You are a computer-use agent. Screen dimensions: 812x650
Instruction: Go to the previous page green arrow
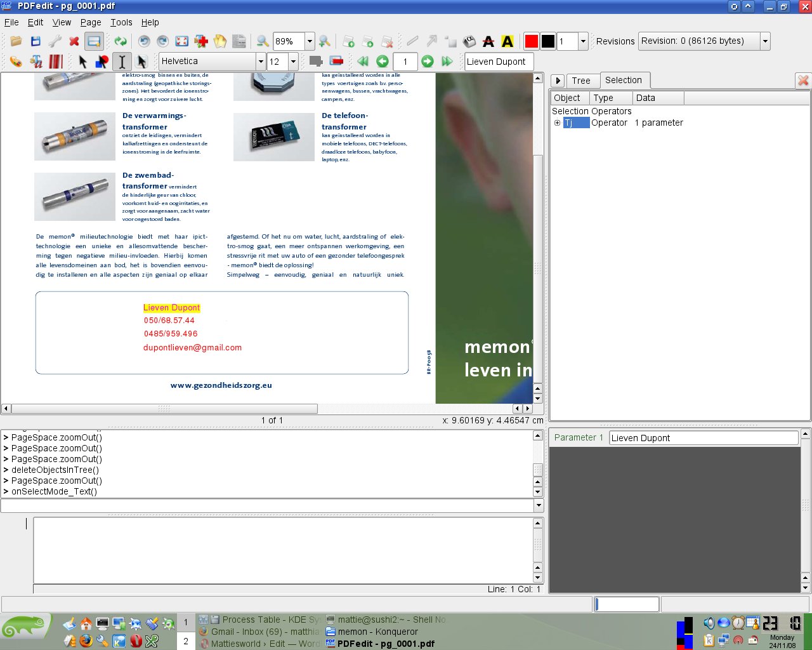coord(383,62)
